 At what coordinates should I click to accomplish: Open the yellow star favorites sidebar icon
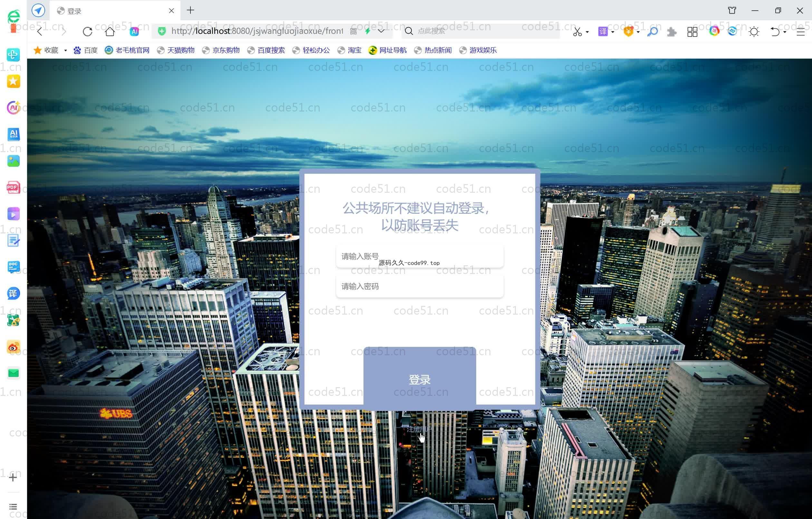(x=14, y=81)
